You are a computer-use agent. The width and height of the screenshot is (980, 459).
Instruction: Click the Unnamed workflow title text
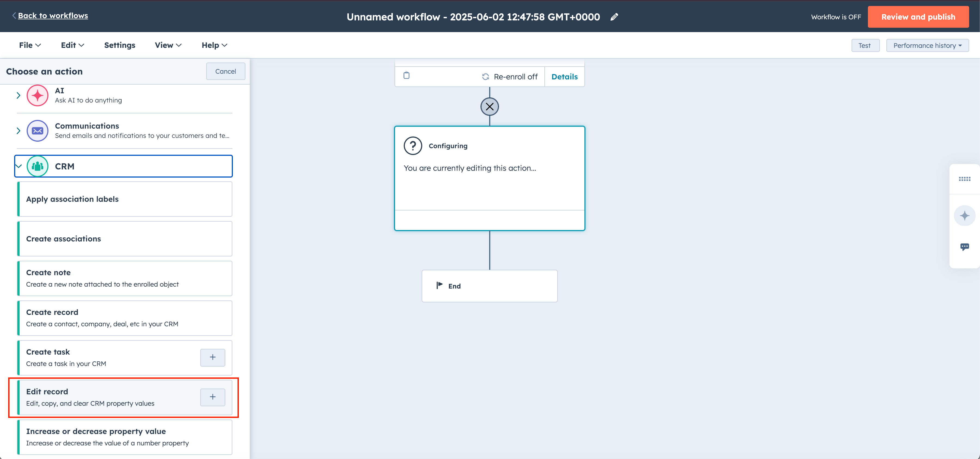pyautogui.click(x=473, y=17)
